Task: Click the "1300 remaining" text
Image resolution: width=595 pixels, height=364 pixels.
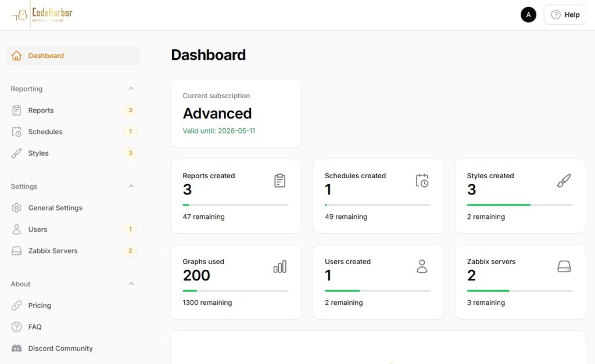Action: [207, 302]
